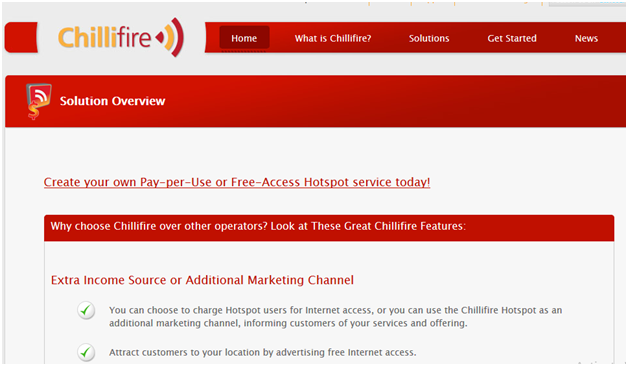Click the red tab left of the logo
The image size is (628, 366).
point(21,37)
